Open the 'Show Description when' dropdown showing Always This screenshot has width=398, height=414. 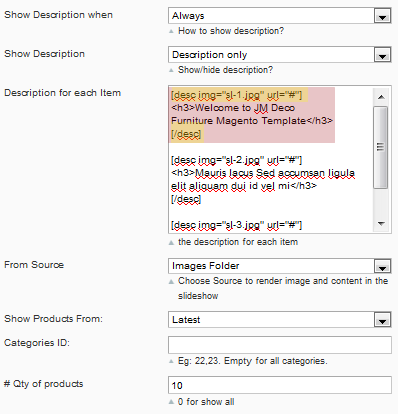280,16
